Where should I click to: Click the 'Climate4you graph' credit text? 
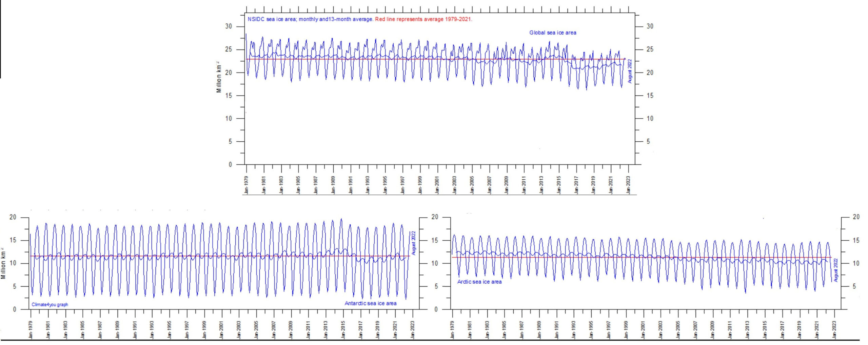[50, 305]
